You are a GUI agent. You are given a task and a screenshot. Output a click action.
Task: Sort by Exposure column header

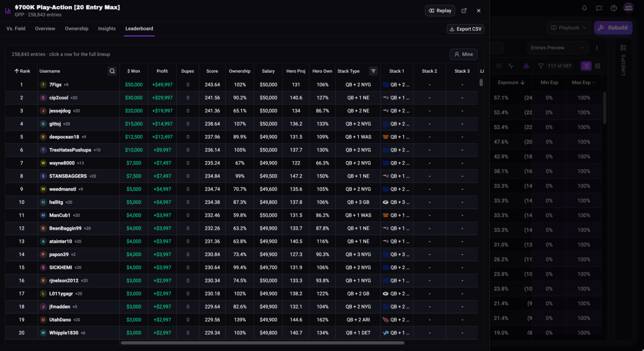pos(511,83)
